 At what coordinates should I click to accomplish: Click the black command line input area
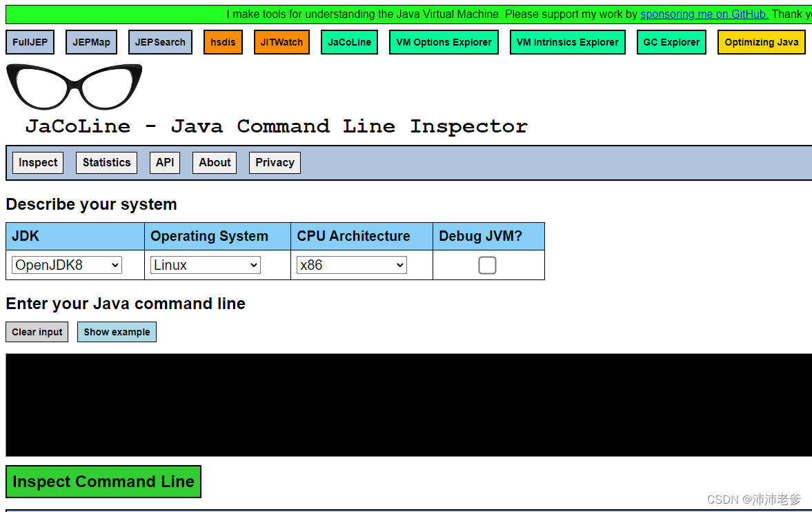tap(406, 404)
